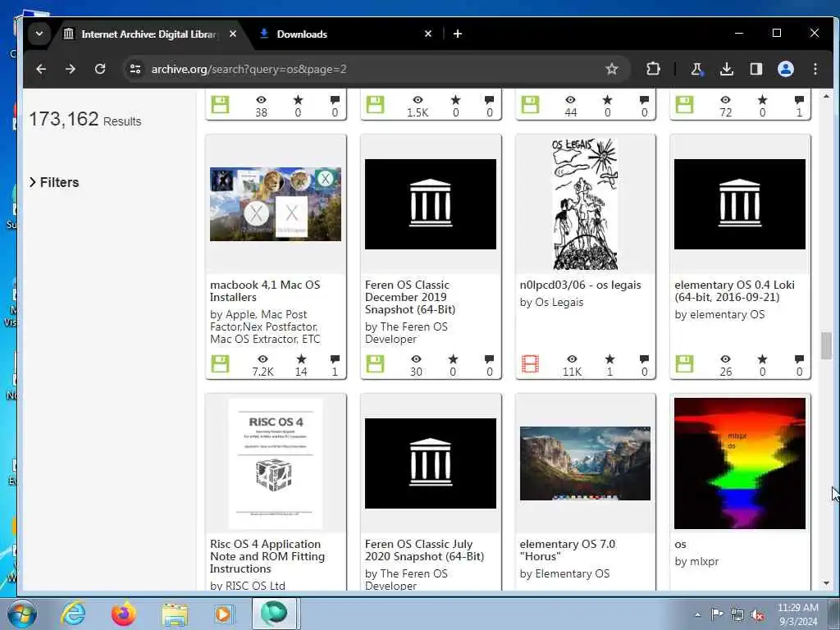
Task: Open the Extensions puzzle icon
Action: coord(653,69)
